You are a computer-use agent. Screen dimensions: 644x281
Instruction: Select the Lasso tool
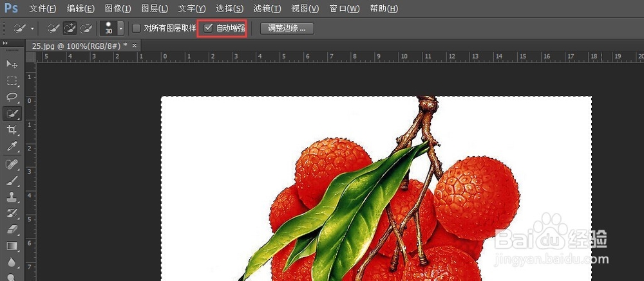click(x=12, y=97)
